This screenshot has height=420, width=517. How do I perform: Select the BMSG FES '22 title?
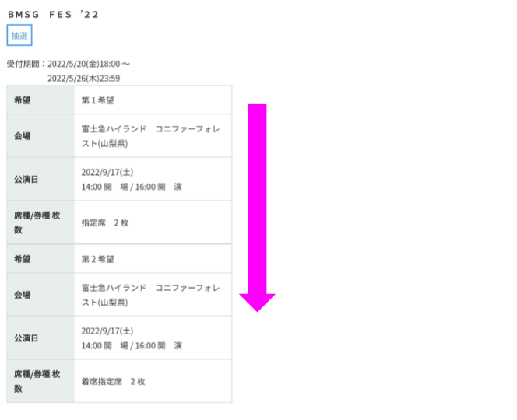tap(53, 15)
